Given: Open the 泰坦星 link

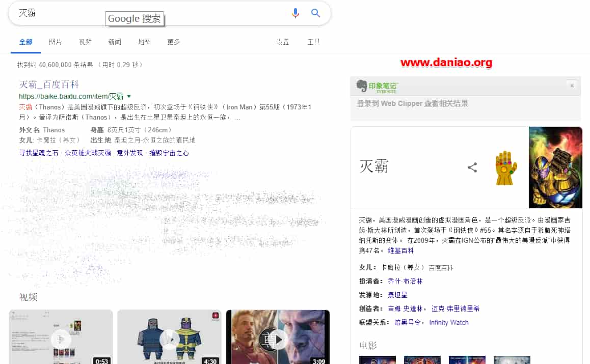Looking at the screenshot, I should 398,295.
